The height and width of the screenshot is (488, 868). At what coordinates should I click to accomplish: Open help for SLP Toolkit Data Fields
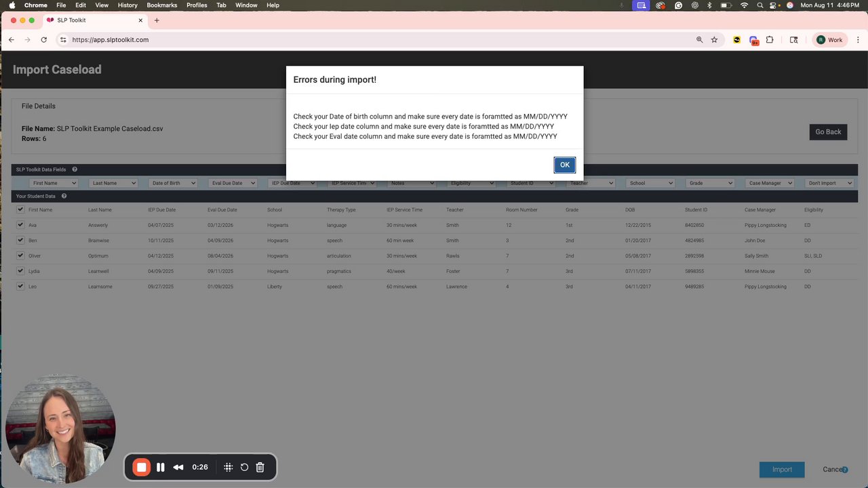75,169
